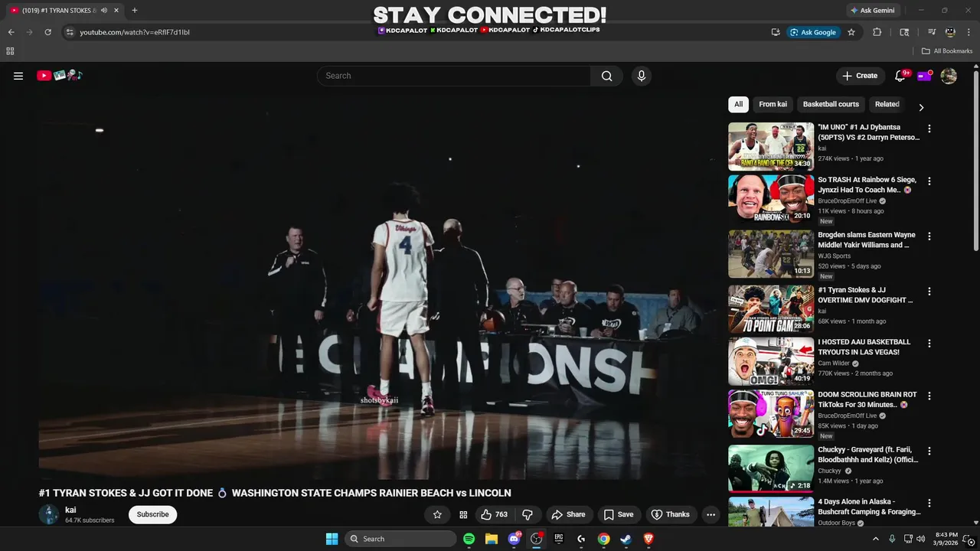Image resolution: width=980 pixels, height=551 pixels.
Task: Open options for So TRASH Rainbow 6 video
Action: (x=929, y=181)
